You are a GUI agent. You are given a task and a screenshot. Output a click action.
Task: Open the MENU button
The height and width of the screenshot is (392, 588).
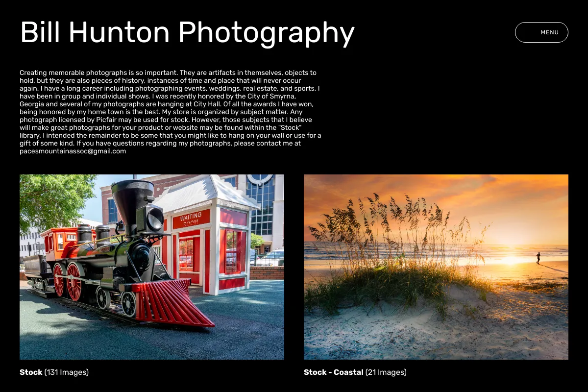tap(541, 32)
